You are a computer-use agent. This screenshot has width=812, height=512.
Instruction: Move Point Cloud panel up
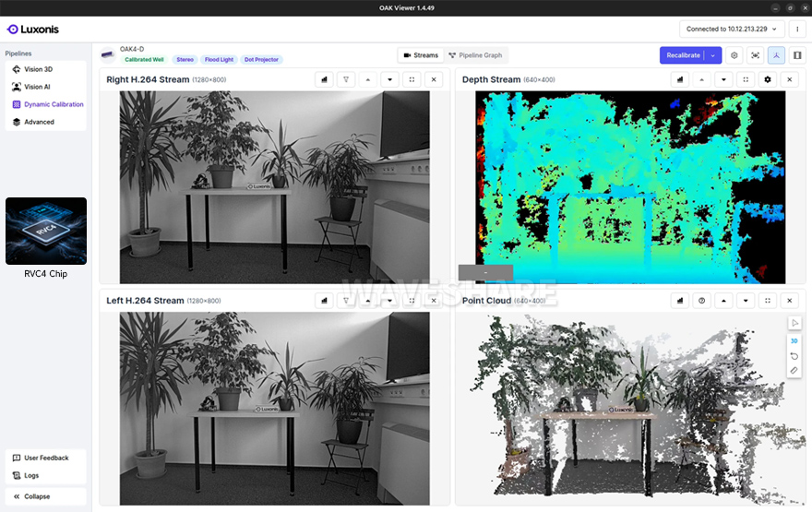[723, 301]
